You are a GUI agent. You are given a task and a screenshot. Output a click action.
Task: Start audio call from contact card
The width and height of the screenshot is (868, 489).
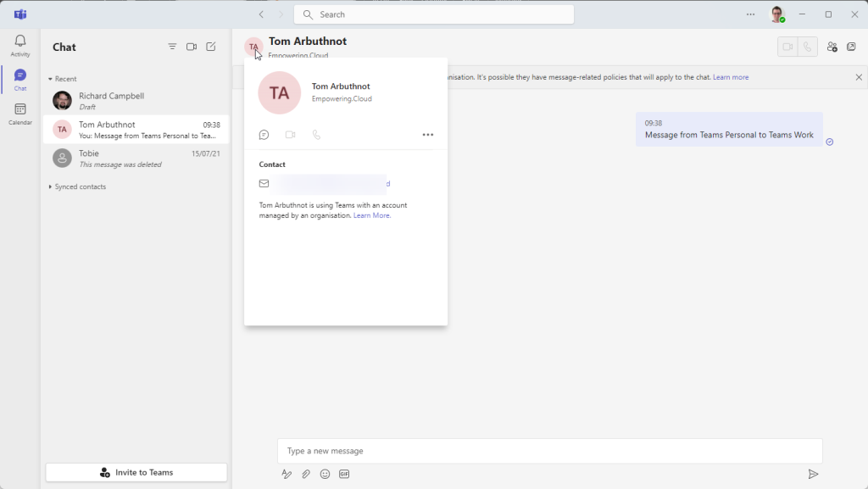click(x=316, y=135)
